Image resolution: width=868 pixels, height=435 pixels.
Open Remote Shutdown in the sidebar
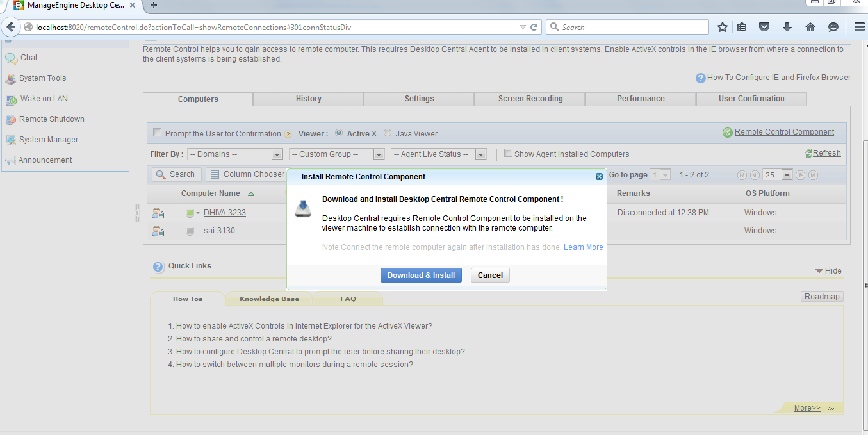click(51, 119)
